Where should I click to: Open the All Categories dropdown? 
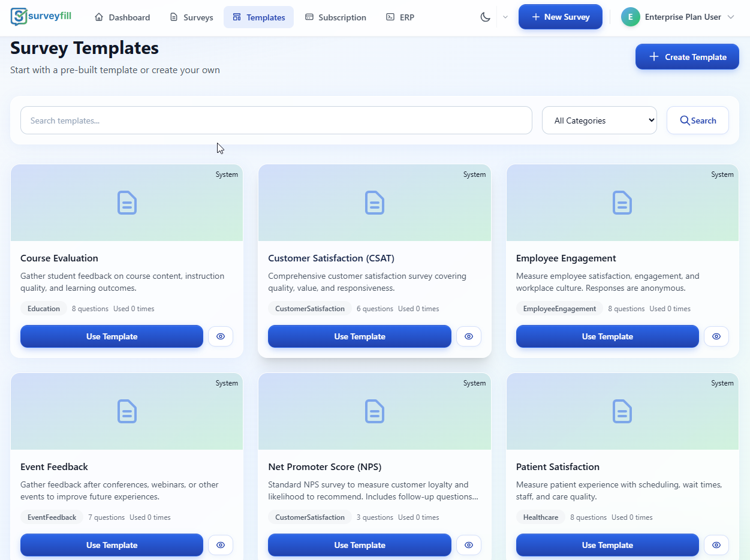click(x=599, y=121)
